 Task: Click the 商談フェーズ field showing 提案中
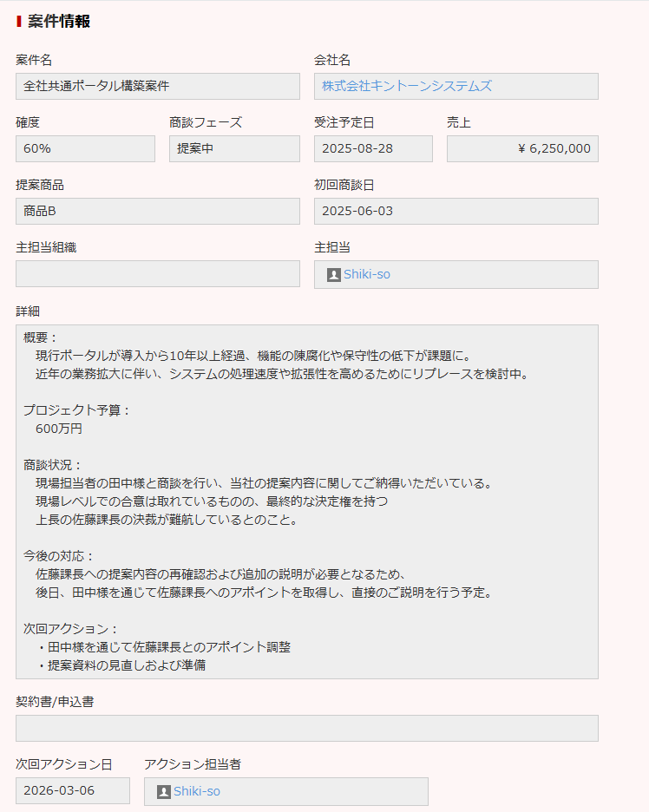(233, 148)
